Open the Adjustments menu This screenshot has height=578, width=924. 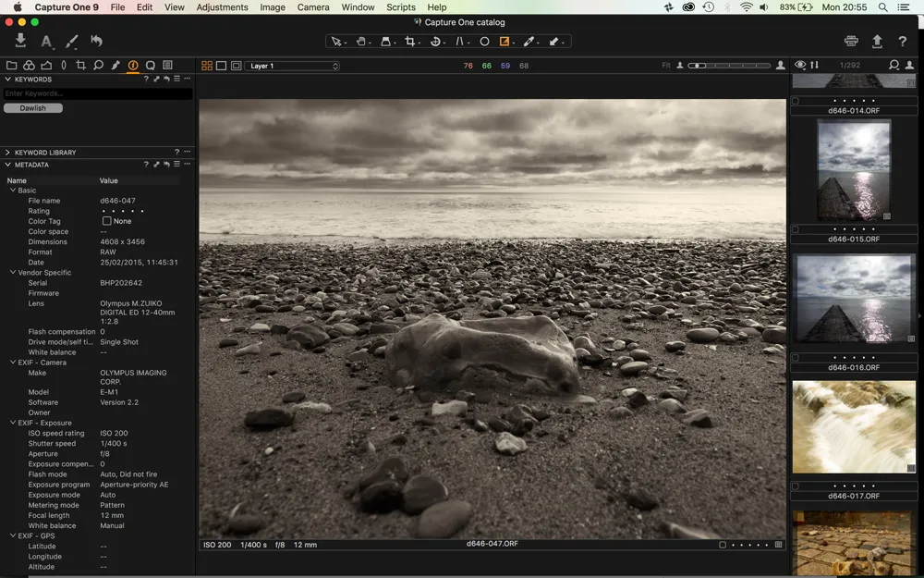coord(222,7)
